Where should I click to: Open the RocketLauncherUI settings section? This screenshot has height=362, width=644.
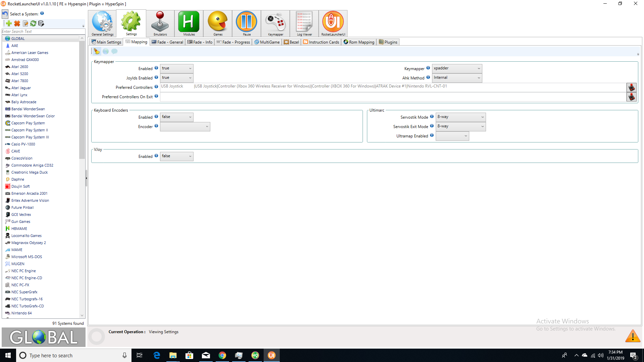[333, 23]
